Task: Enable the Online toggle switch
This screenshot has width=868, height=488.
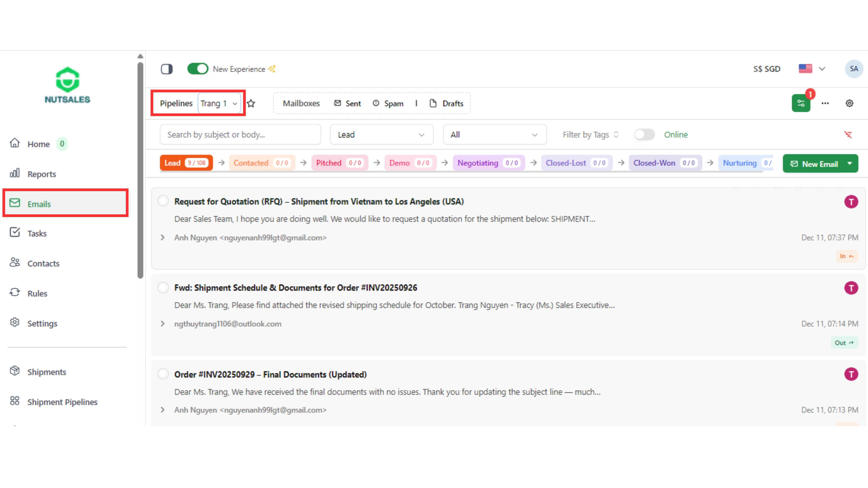Action: click(x=644, y=135)
